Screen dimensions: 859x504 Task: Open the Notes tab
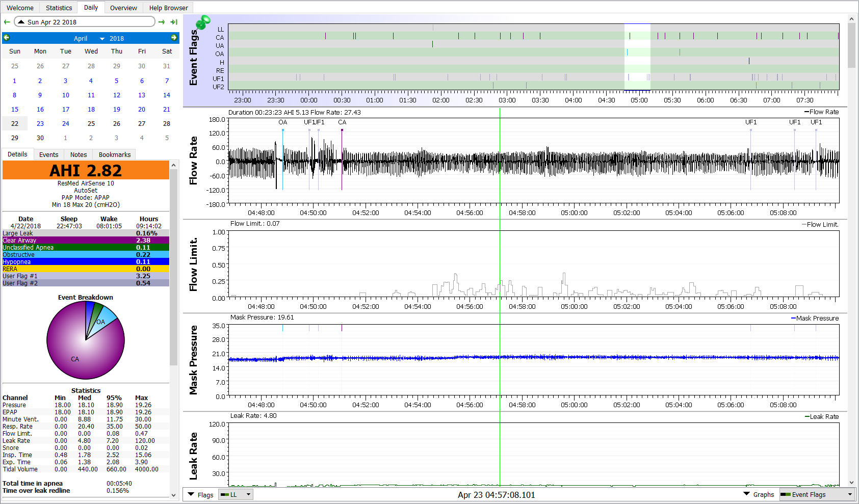79,154
